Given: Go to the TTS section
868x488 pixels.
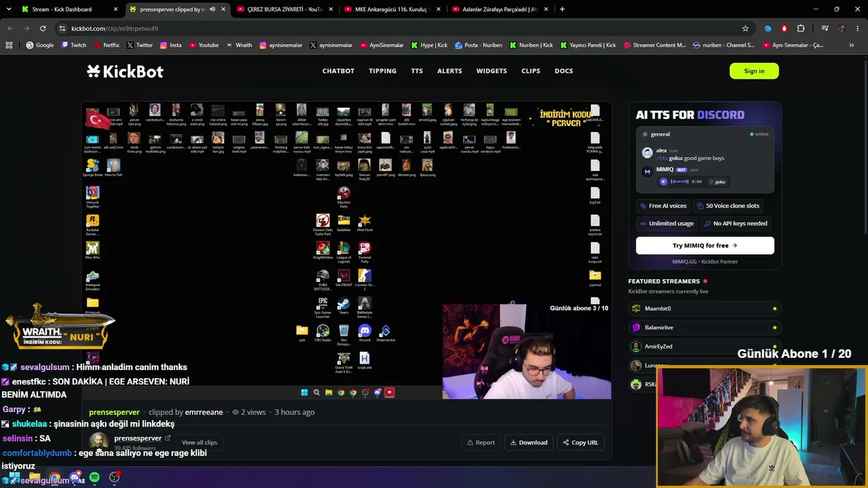Looking at the screenshot, I should (417, 71).
